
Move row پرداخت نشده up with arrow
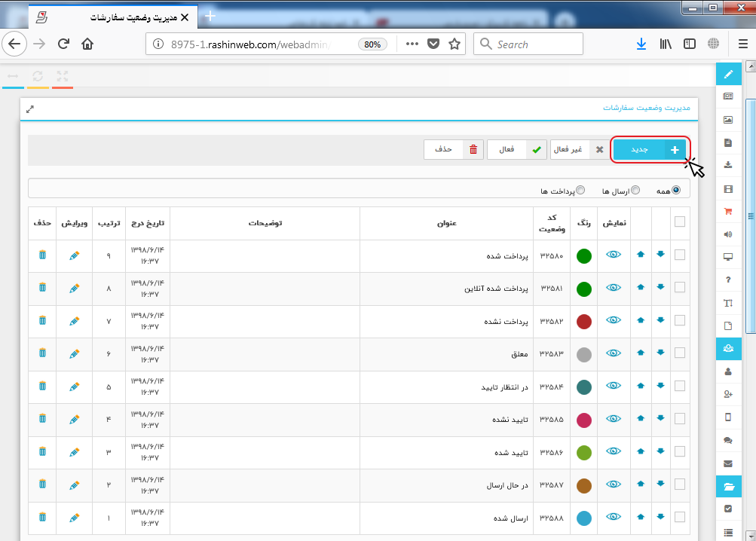click(641, 320)
